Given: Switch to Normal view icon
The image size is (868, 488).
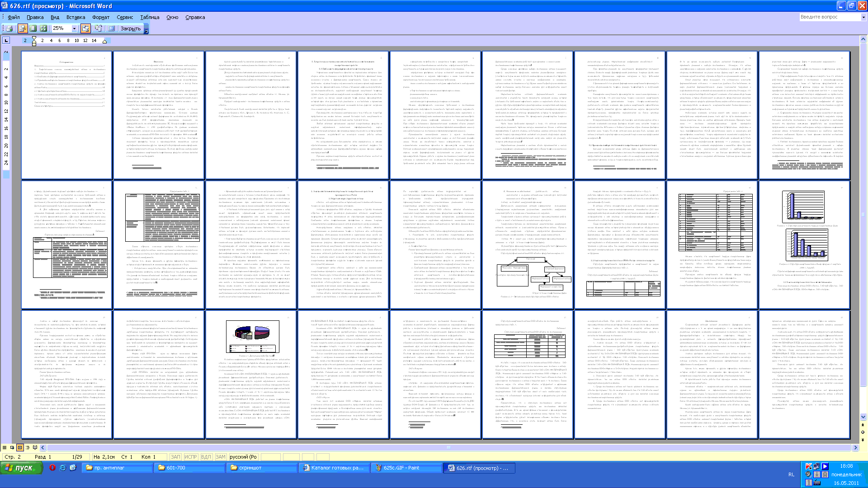Looking at the screenshot, I should (5, 448).
